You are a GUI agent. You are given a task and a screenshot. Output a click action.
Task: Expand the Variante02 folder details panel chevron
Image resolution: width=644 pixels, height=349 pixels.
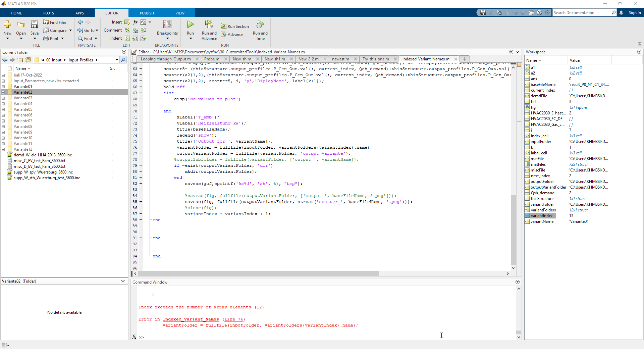123,281
